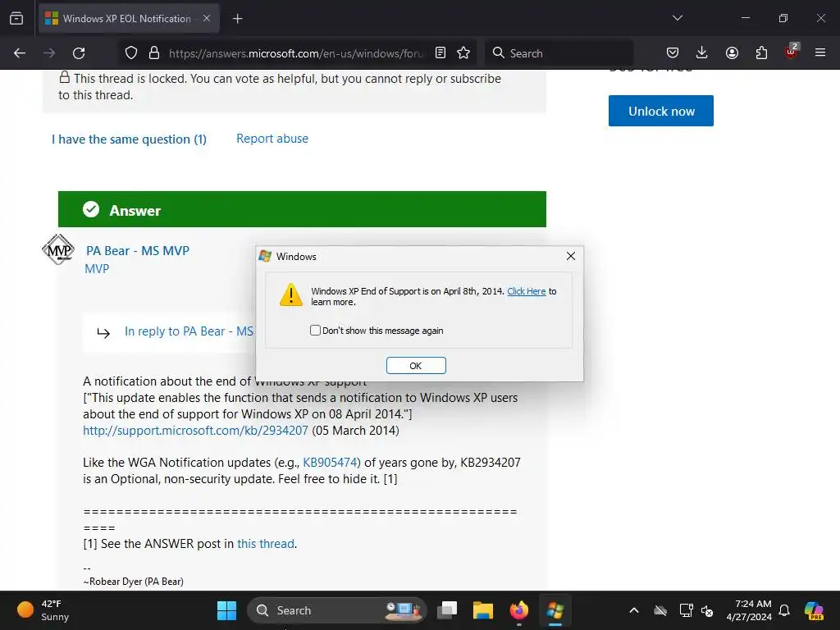Screen dimensions: 840x630
Task: Open Save to Pocket icon
Action: pyautogui.click(x=673, y=52)
